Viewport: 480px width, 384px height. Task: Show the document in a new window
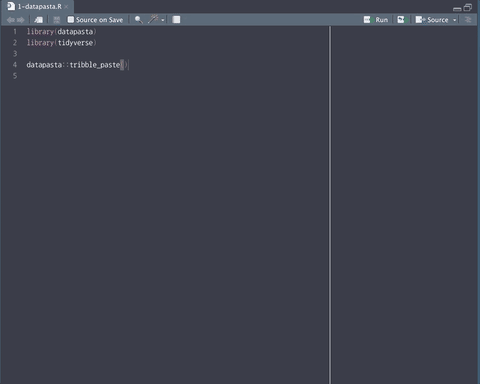point(39,20)
